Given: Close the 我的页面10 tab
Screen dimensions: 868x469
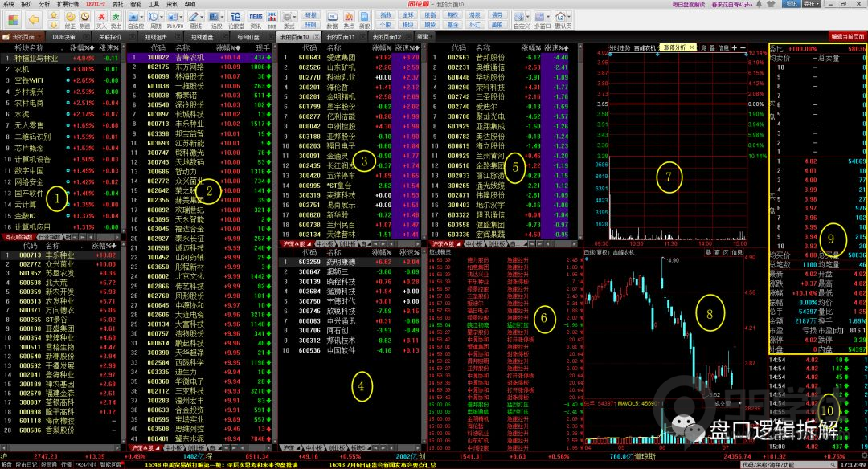Looking at the screenshot, I should (315, 37).
